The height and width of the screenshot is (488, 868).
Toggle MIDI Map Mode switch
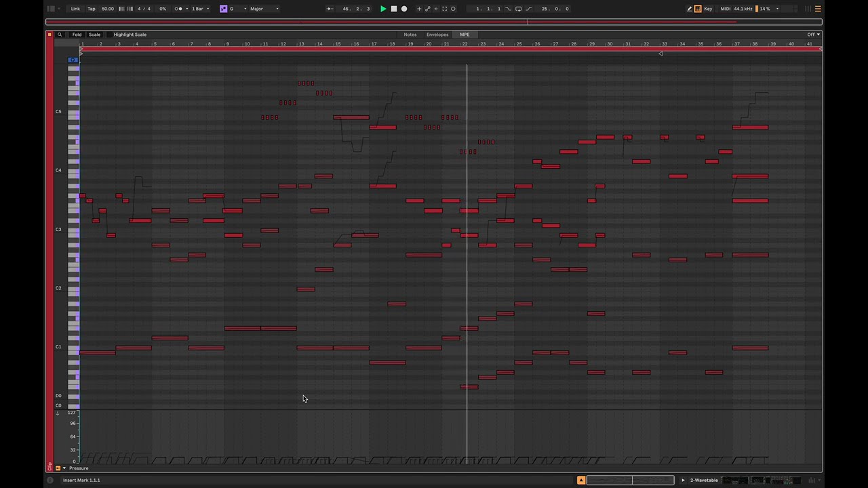pos(726,9)
